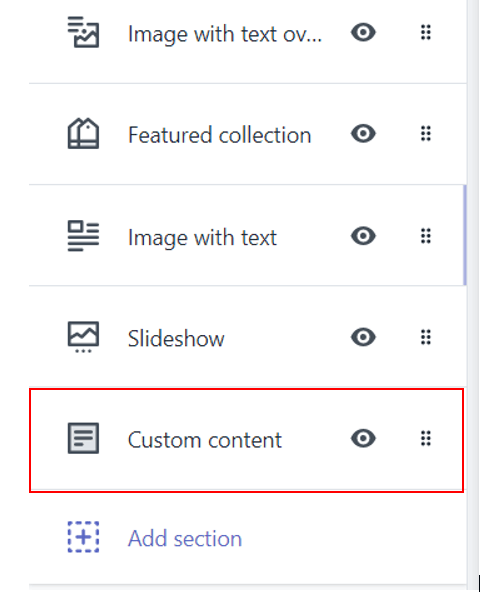
Task: Click the drag handle beside Custom content
Action: tap(426, 438)
